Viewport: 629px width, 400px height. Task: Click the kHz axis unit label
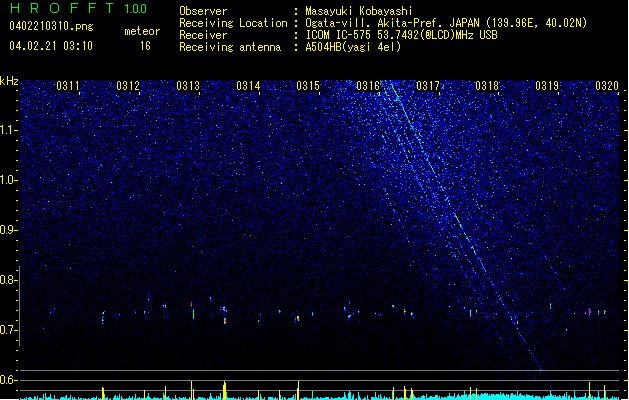[x=9, y=81]
